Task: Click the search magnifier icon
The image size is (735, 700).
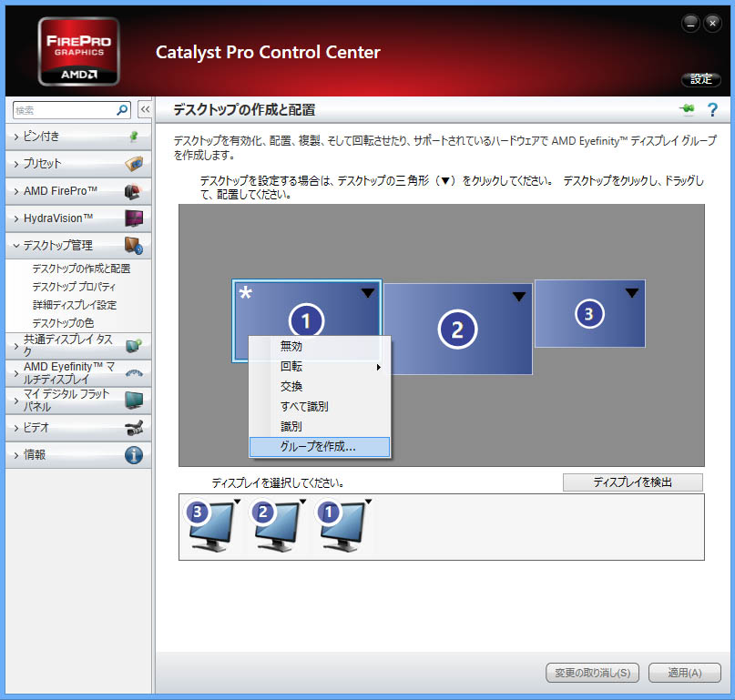Action: (x=122, y=110)
